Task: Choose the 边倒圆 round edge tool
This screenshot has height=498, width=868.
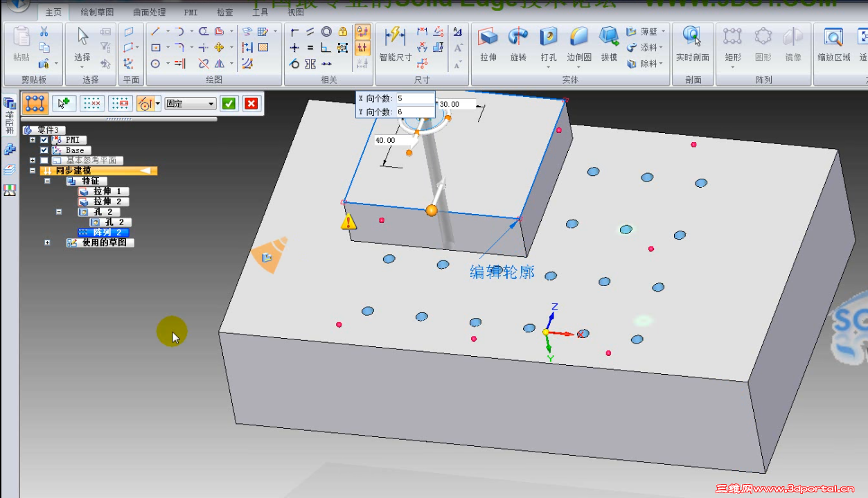Action: pos(578,44)
